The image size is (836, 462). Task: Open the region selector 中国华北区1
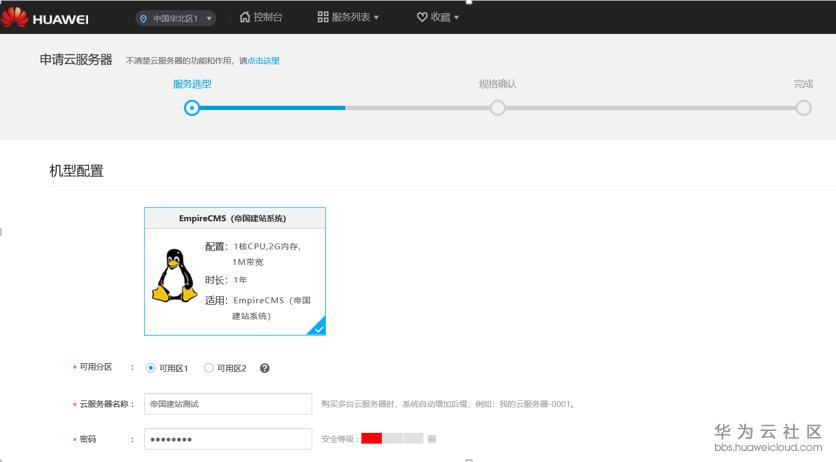coord(176,19)
